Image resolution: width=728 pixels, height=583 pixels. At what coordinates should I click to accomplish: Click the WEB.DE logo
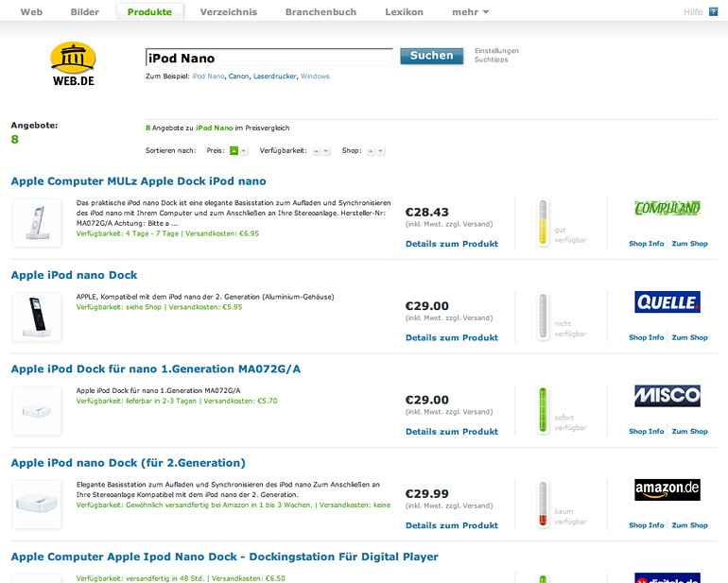[74, 64]
